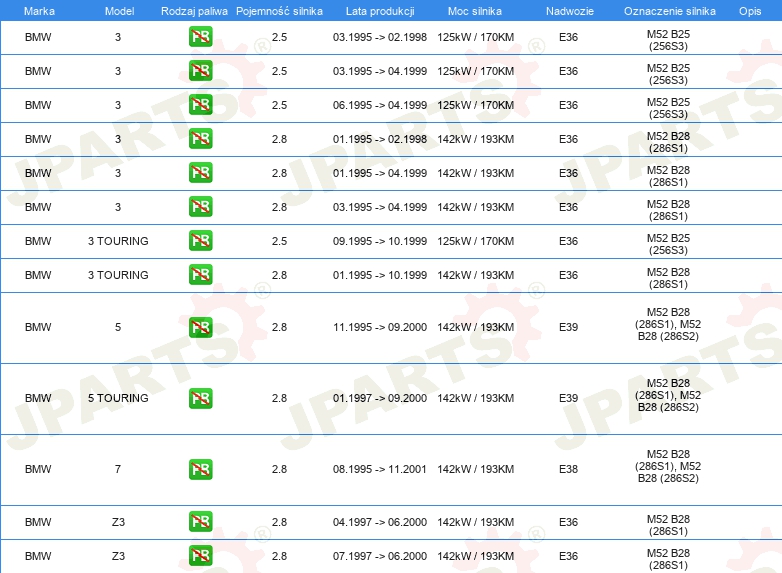Click the Nadwozie column header
This screenshot has height=573, width=782.
point(570,11)
